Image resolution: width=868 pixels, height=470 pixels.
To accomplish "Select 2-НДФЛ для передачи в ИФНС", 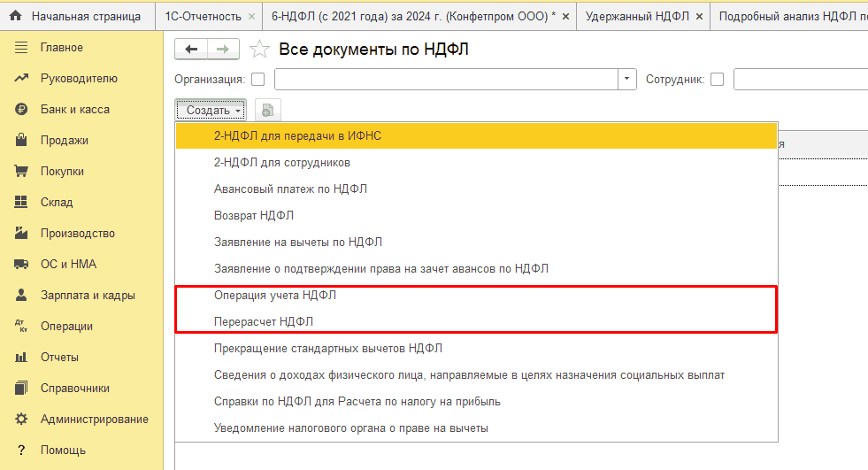I will (477, 135).
